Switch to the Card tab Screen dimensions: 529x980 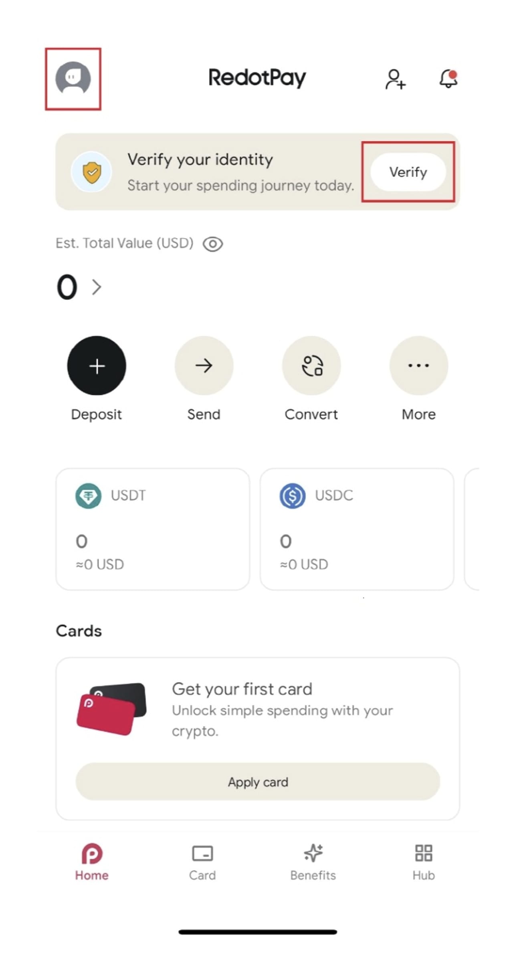(202, 862)
